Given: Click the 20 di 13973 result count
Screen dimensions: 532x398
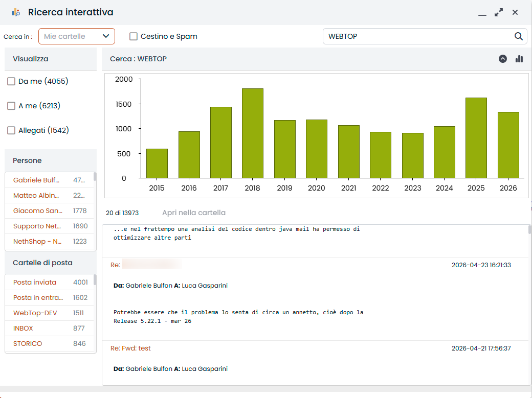Looking at the screenshot, I should coord(122,213).
